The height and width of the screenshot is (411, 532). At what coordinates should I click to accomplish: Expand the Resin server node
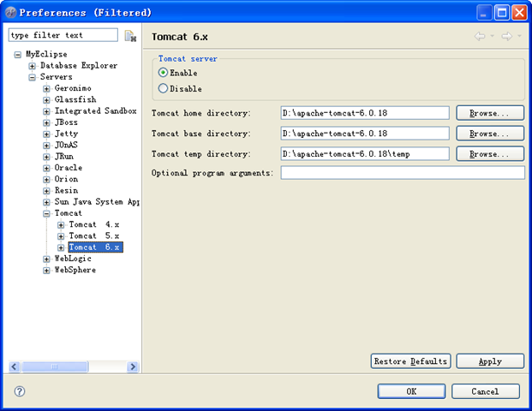pyautogui.click(x=46, y=191)
